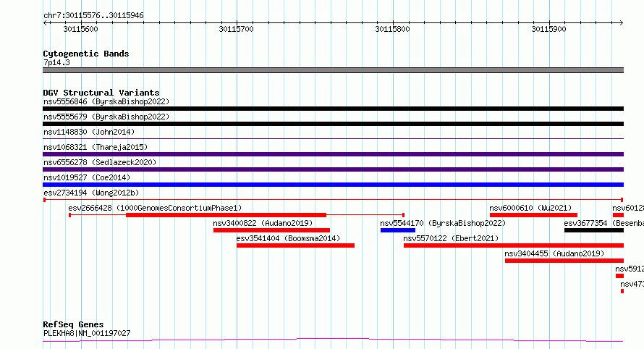Click the 30115800 ruler position

[393, 29]
